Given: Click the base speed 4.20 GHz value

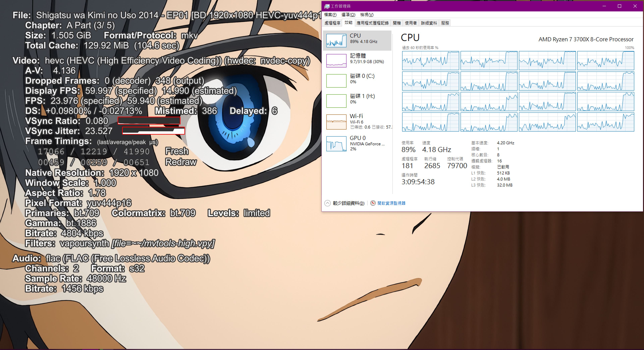Looking at the screenshot, I should click(x=505, y=143).
